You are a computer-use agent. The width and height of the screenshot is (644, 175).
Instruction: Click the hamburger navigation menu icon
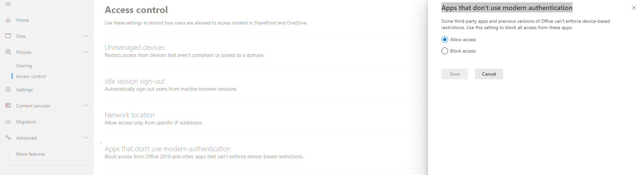pyautogui.click(x=8, y=4)
